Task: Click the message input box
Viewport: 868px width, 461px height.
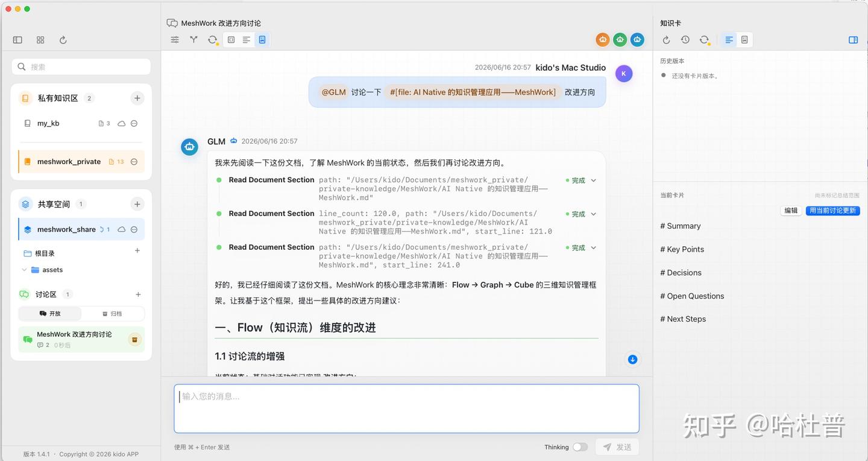Action: coord(406,409)
